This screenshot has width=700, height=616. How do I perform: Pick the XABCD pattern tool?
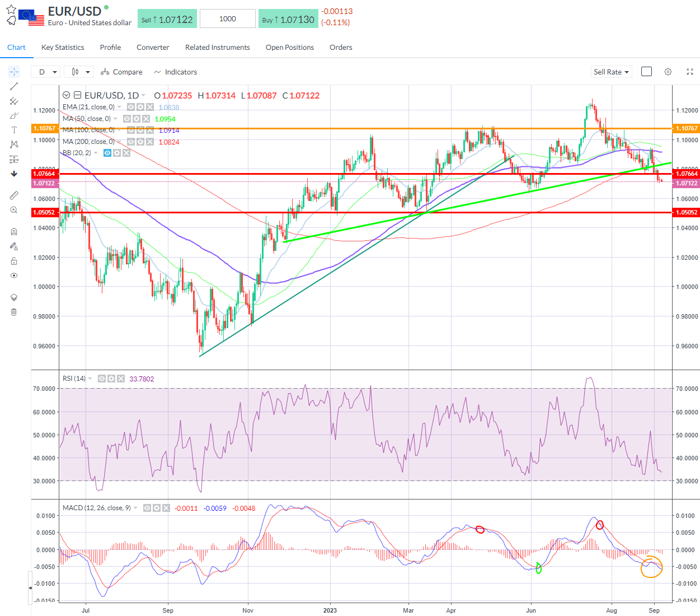pyautogui.click(x=13, y=144)
